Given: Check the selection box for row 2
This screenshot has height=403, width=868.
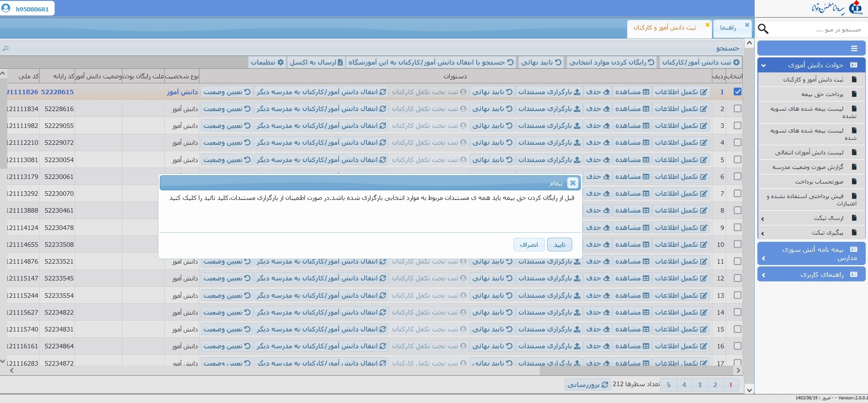Looking at the screenshot, I should (x=737, y=109).
